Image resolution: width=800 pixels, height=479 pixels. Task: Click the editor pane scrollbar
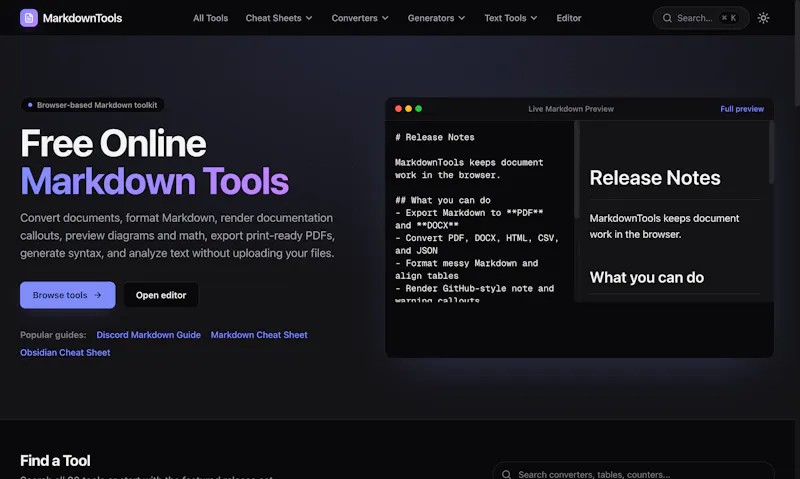577,169
